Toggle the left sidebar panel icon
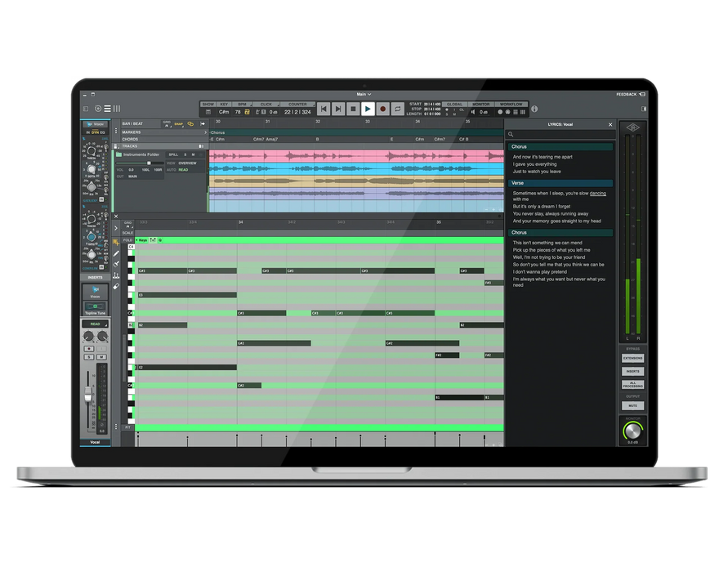This screenshot has height=572, width=728. pos(86,109)
